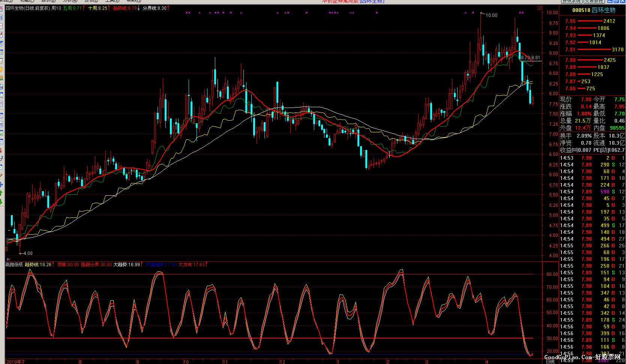Click the 内盘 90595 value
This screenshot has height=364, width=626.
click(x=617, y=128)
